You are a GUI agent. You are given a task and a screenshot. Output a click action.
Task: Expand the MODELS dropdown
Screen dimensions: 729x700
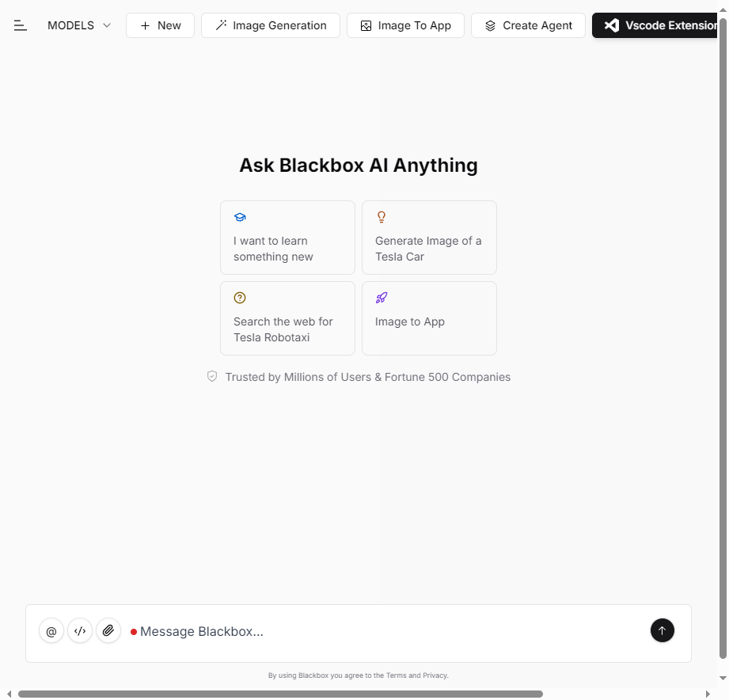pos(79,25)
